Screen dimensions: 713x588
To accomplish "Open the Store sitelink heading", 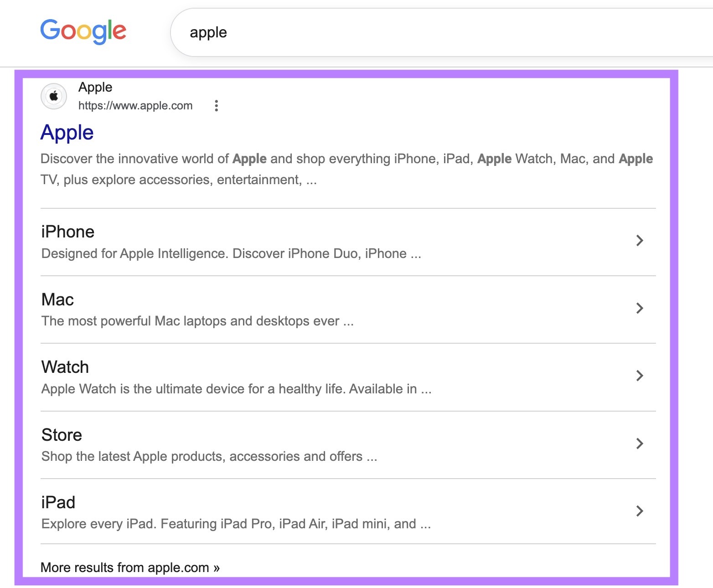I will pos(62,435).
